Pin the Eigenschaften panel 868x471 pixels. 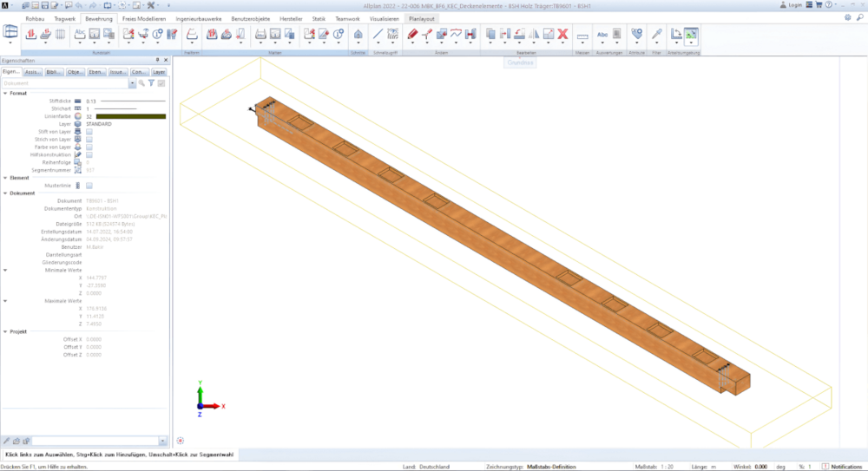click(x=157, y=60)
